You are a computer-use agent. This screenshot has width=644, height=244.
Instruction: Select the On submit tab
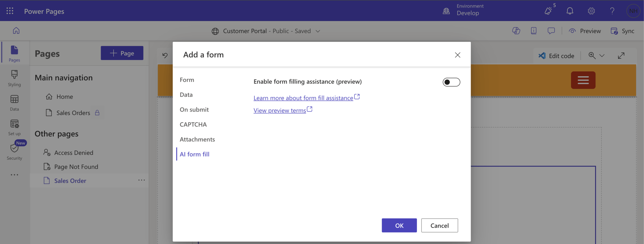click(x=194, y=110)
